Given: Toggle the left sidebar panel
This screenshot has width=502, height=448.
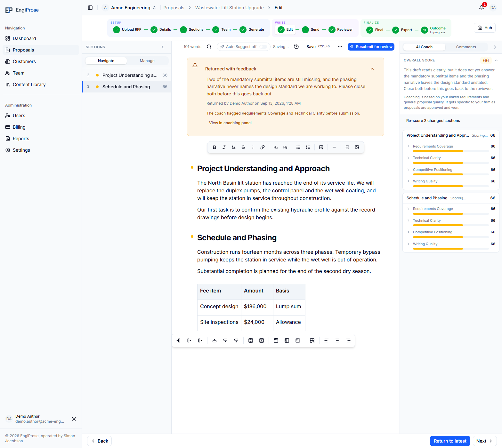Looking at the screenshot, I should point(90,8).
